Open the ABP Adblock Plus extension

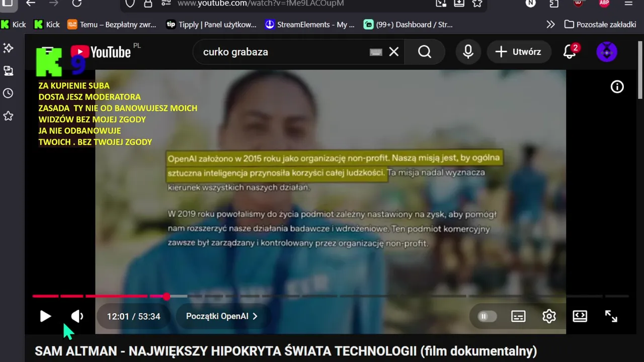tap(604, 3)
